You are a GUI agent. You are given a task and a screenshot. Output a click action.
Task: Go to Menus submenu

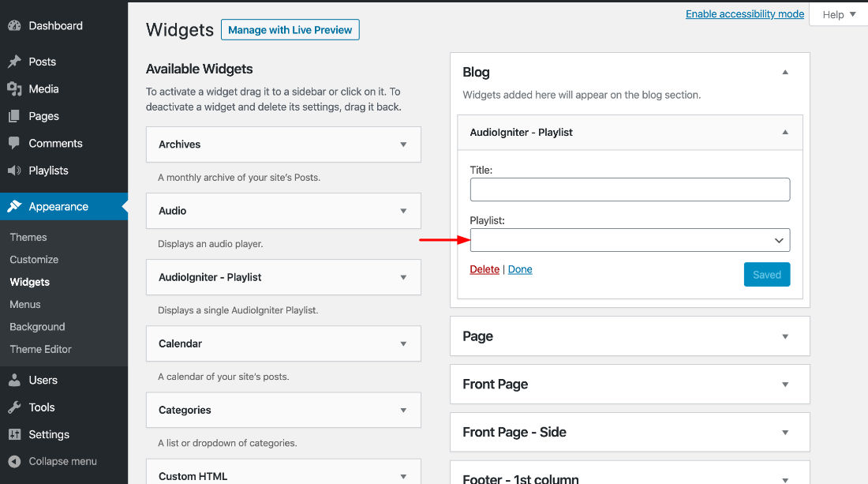[x=25, y=304]
